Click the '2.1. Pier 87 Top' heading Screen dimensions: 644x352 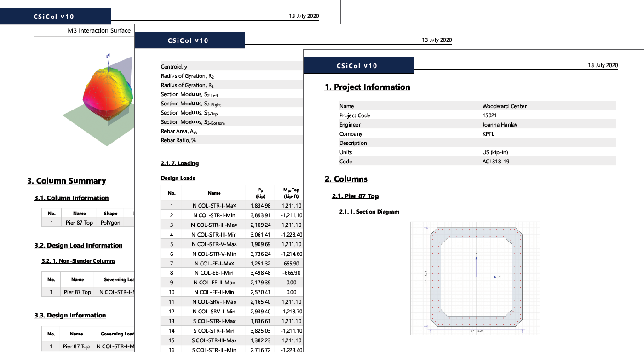[355, 196]
